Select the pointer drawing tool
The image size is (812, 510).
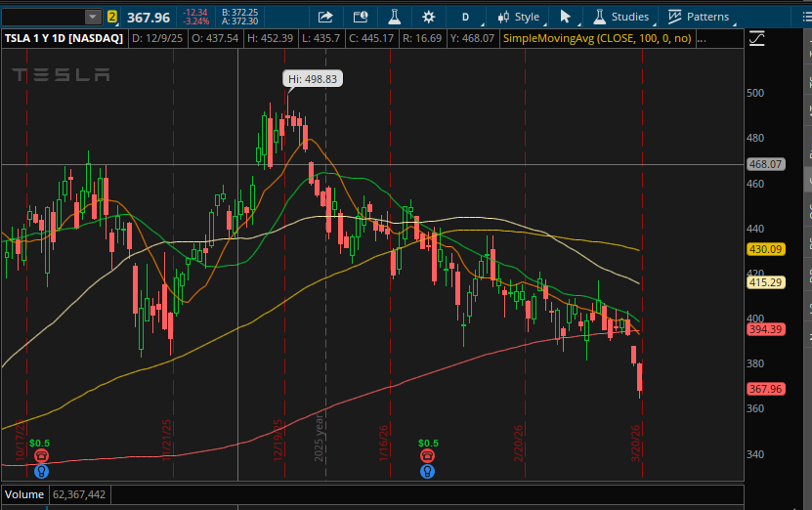[x=565, y=17]
